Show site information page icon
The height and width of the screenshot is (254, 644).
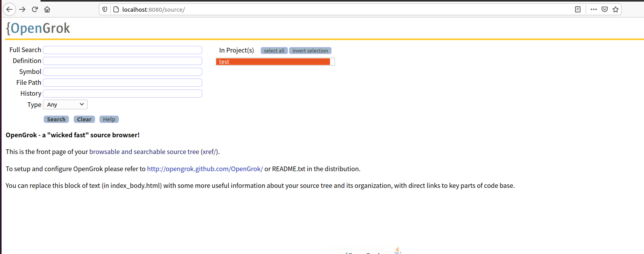[116, 9]
